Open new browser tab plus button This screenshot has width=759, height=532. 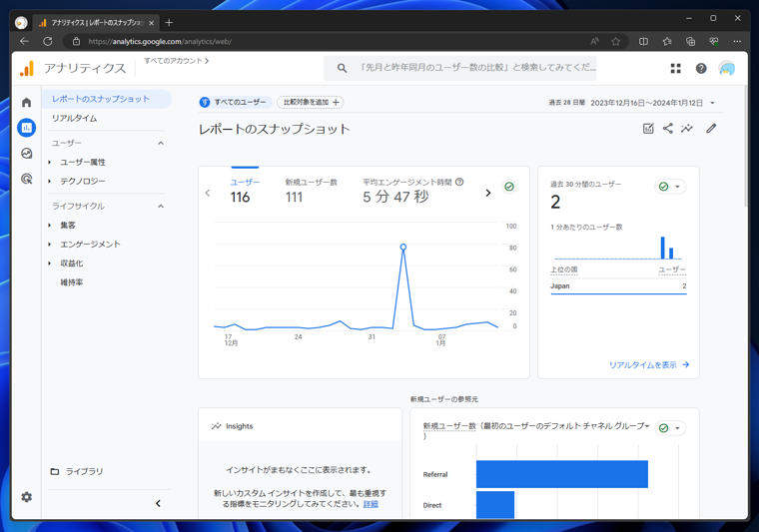click(x=169, y=22)
